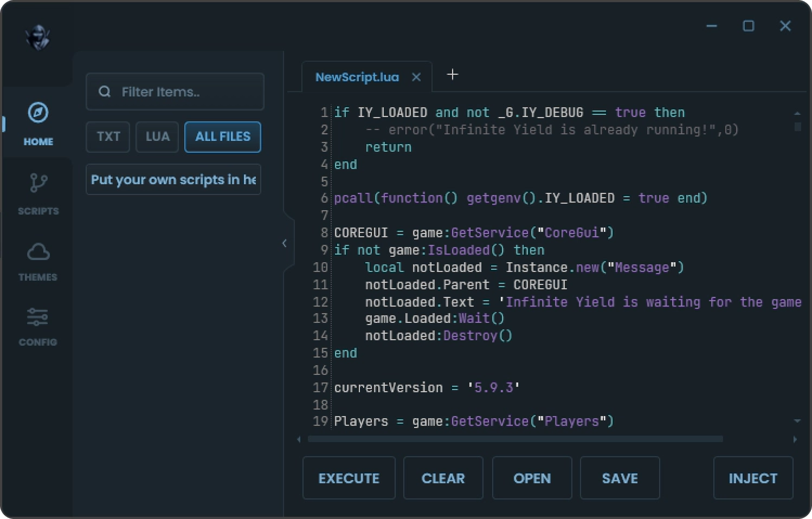
Task: Open the Config settings icon
Action: tap(37, 317)
